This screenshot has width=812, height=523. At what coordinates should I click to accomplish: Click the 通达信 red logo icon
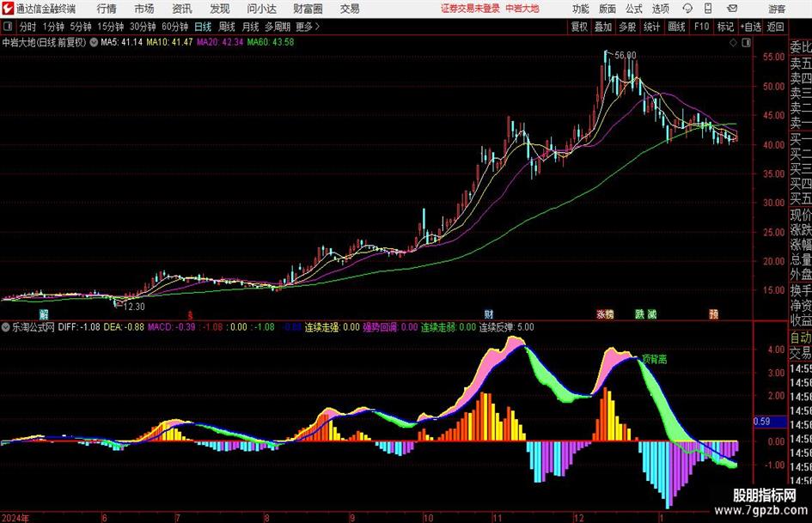click(x=7, y=9)
